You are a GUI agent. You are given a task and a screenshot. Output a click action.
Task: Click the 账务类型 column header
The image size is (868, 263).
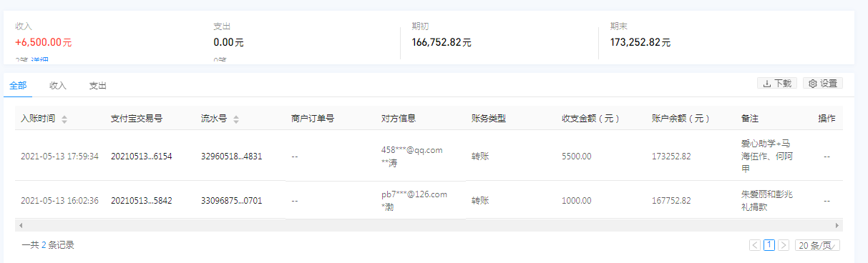pos(489,119)
